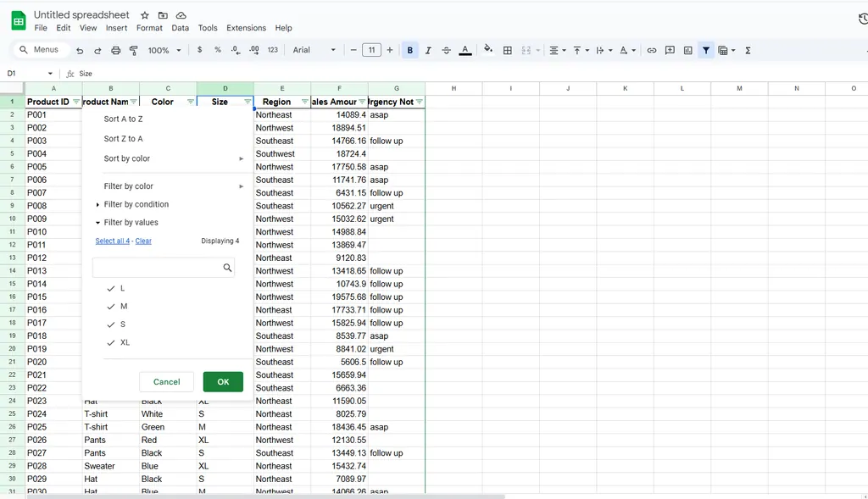Open the functions sigma icon
The image size is (868, 499).
pyautogui.click(x=748, y=51)
